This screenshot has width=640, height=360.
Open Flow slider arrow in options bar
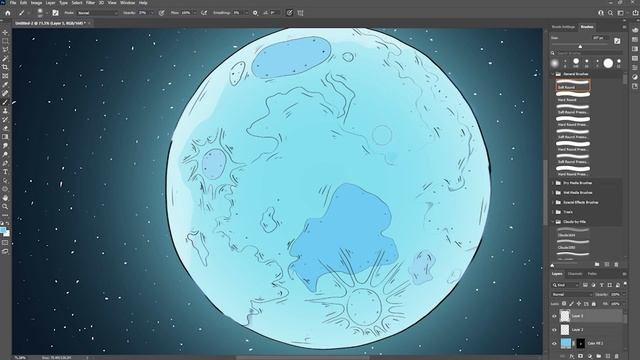pos(195,13)
